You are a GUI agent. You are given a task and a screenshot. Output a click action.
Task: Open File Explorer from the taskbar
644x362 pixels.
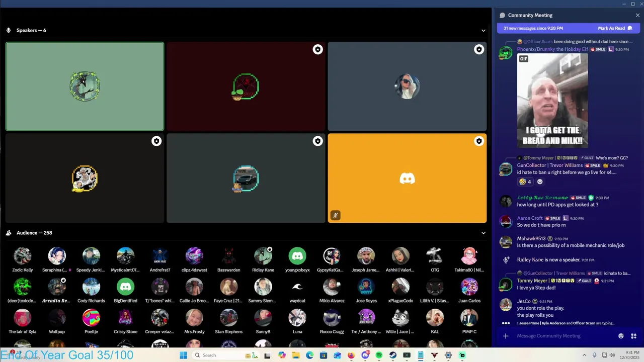[x=296, y=355]
